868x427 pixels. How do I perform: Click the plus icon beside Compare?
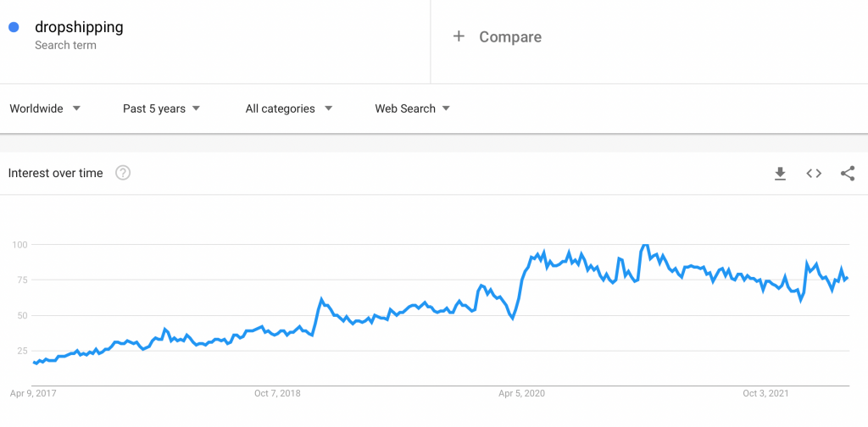coord(459,36)
